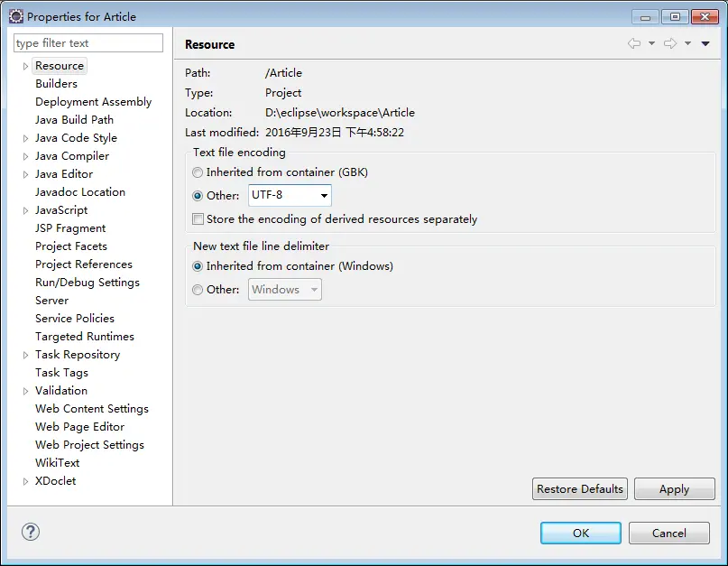Open the forward history dropdown arrow

(x=688, y=43)
